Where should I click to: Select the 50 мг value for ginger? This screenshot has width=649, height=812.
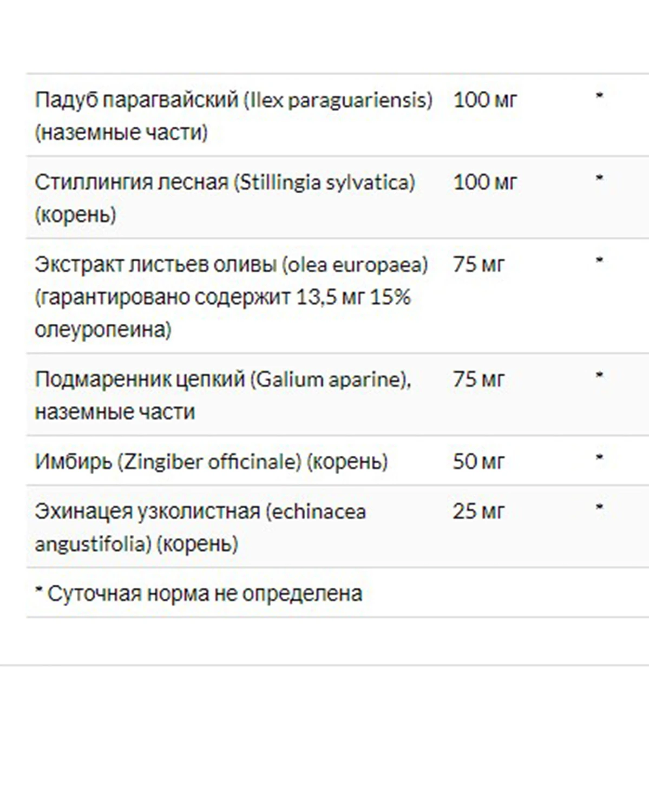click(x=478, y=461)
